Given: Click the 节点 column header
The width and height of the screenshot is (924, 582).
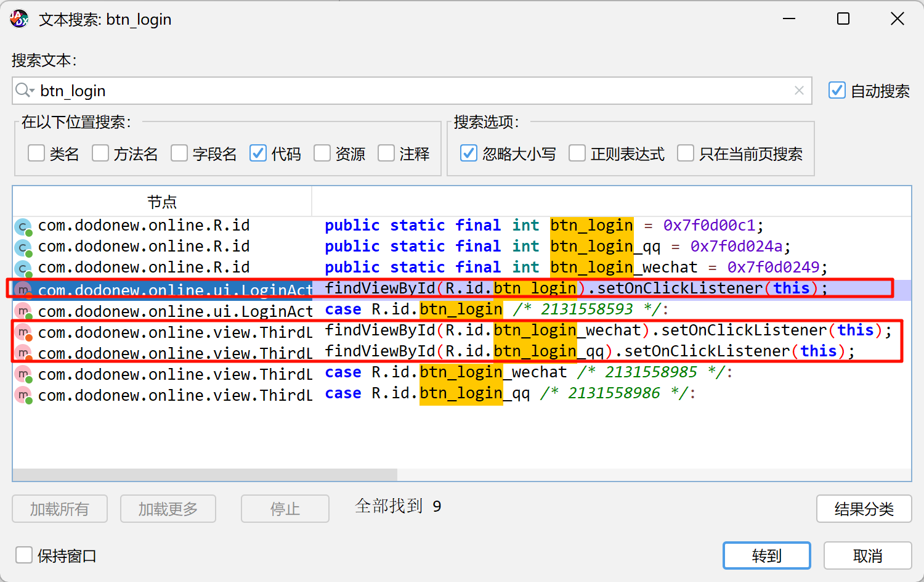Looking at the screenshot, I should coord(162,202).
